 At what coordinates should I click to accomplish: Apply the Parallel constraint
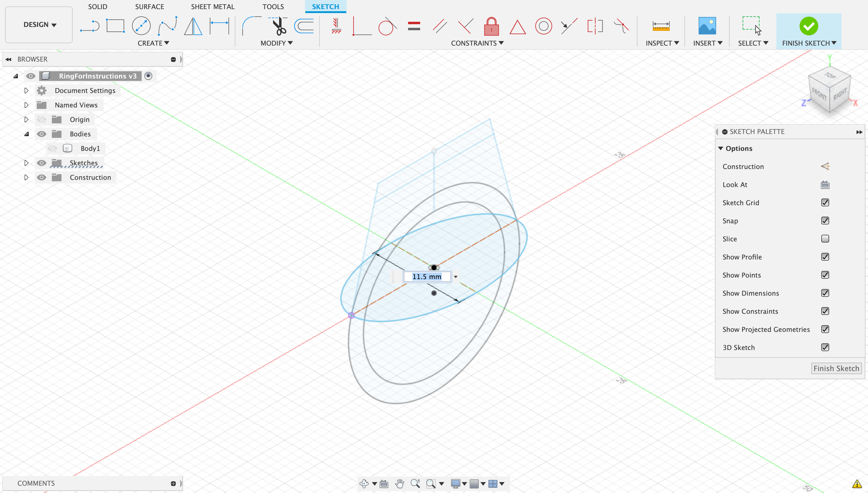point(440,26)
